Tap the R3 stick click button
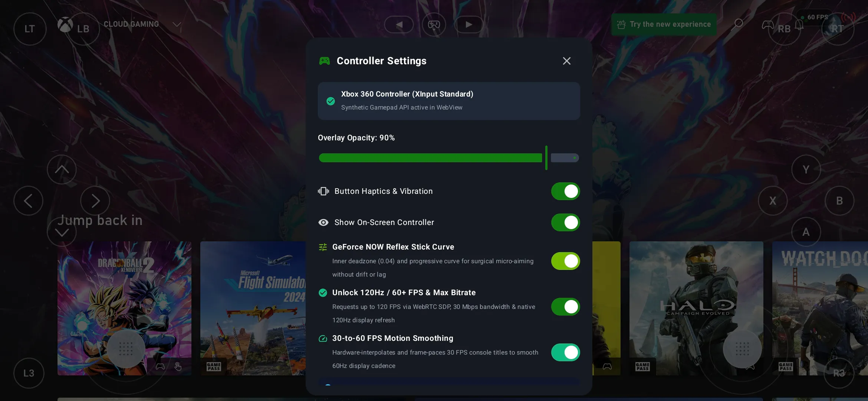Image resolution: width=868 pixels, height=401 pixels. click(839, 373)
